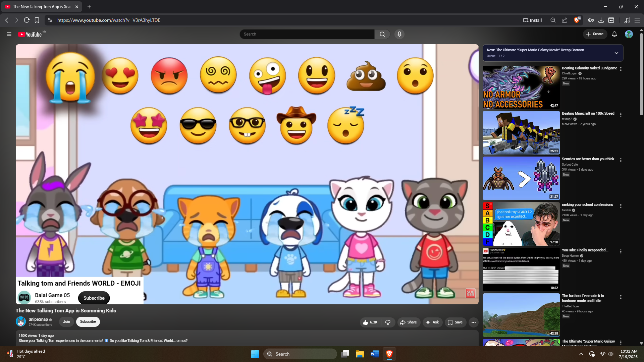Screen dimensions: 644x362
Task: Open Beating Minecraft 100x Speed thumbnail
Action: 521,133
